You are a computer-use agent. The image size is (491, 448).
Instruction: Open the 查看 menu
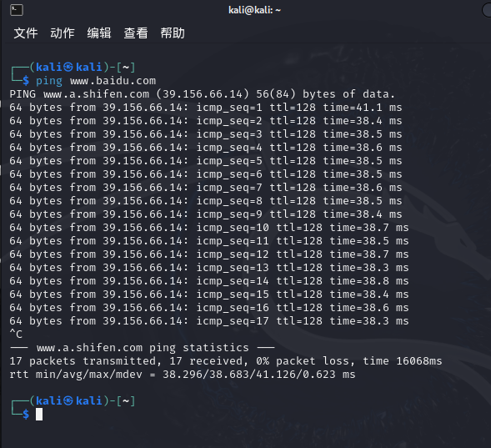pos(136,33)
